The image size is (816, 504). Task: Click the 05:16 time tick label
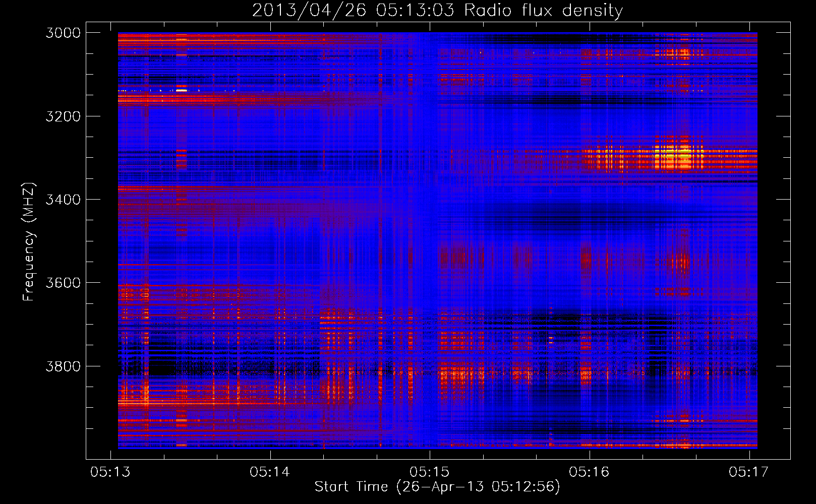(x=589, y=472)
